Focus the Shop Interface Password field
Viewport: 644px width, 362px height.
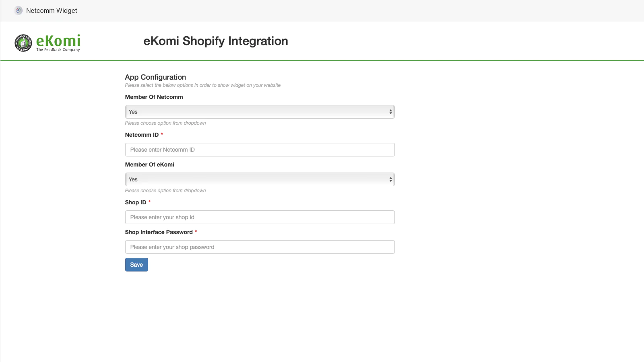click(260, 247)
